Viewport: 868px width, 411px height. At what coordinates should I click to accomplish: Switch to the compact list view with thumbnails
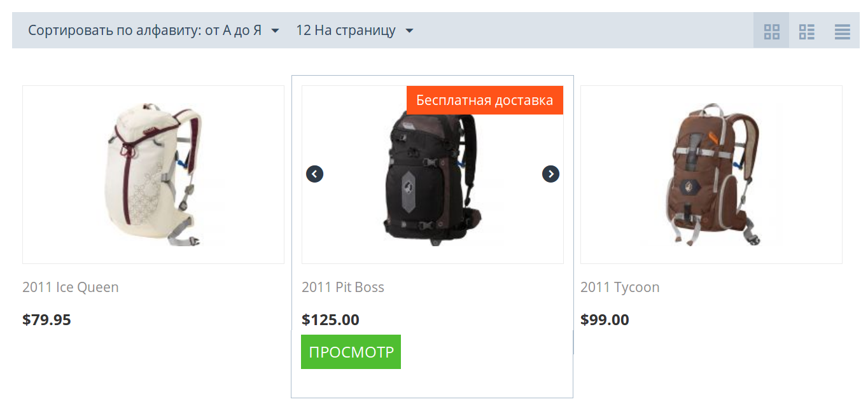(x=807, y=31)
